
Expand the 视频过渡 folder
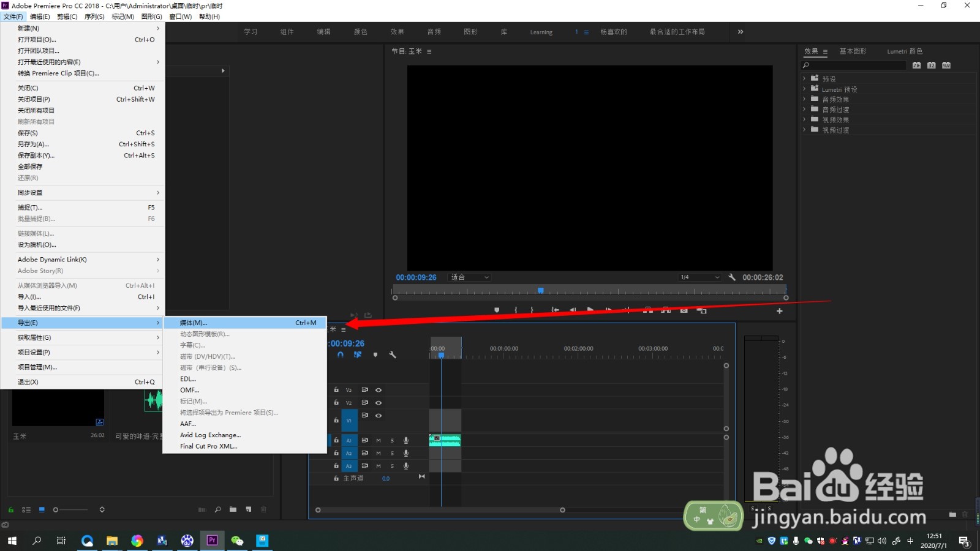point(804,130)
